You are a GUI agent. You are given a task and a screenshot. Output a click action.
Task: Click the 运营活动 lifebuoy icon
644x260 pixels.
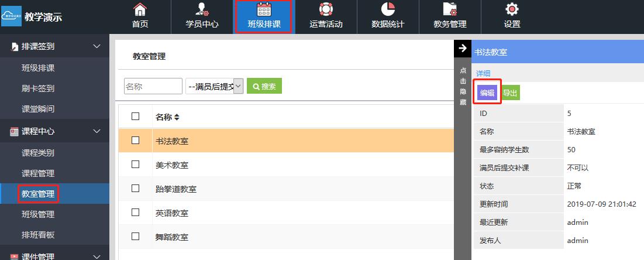[x=326, y=10]
